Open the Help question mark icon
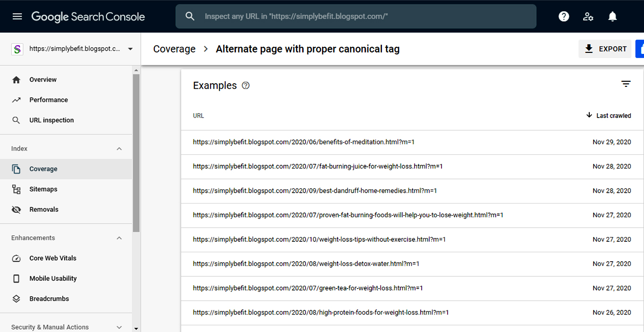 [564, 17]
